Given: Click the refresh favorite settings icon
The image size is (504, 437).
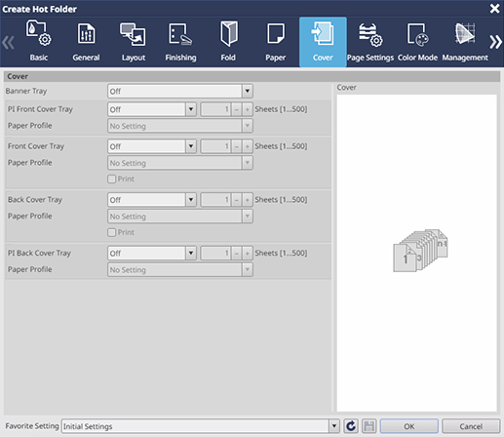Looking at the screenshot, I should tap(351, 426).
